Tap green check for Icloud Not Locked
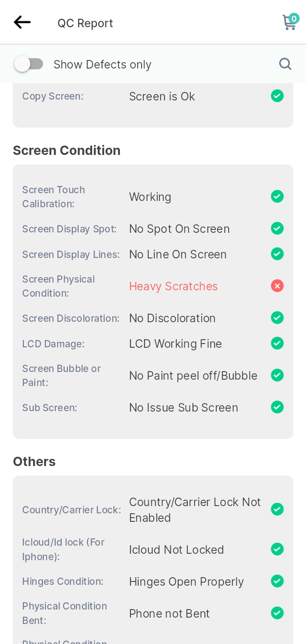Screen dimensions: 306x644 coord(277,549)
